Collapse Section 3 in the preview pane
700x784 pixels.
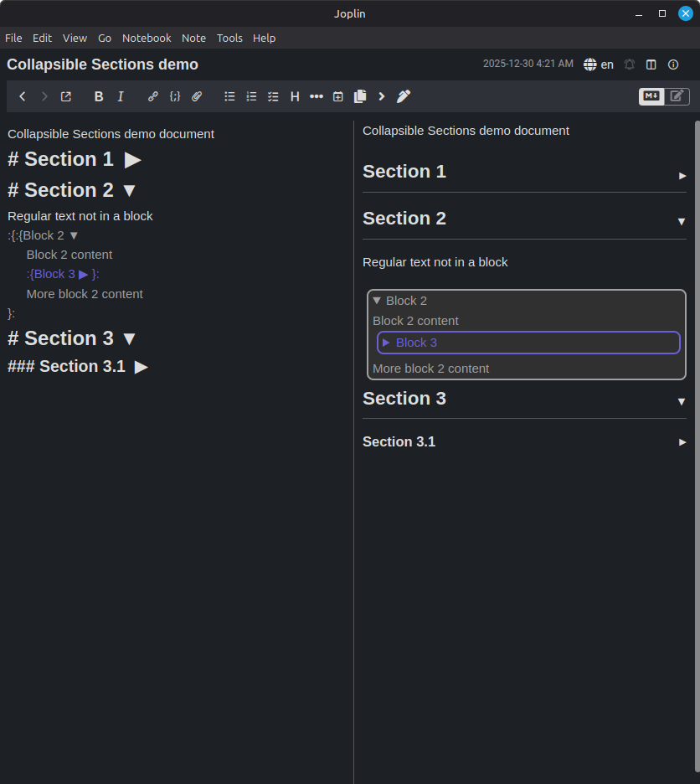click(681, 401)
